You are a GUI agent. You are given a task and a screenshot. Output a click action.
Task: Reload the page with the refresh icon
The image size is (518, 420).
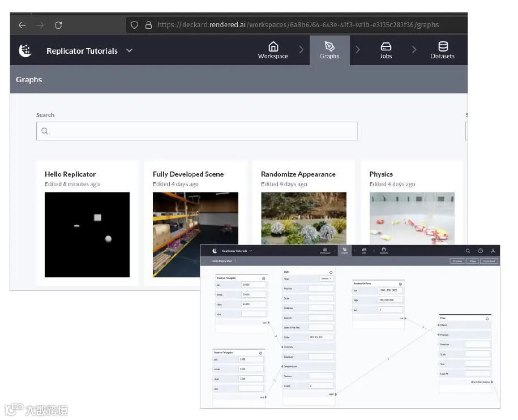(58, 25)
